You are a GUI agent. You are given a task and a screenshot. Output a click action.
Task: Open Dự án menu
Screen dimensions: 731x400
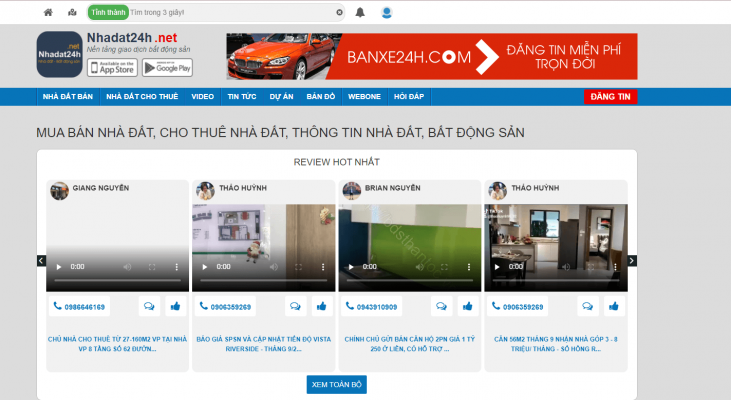coord(282,97)
